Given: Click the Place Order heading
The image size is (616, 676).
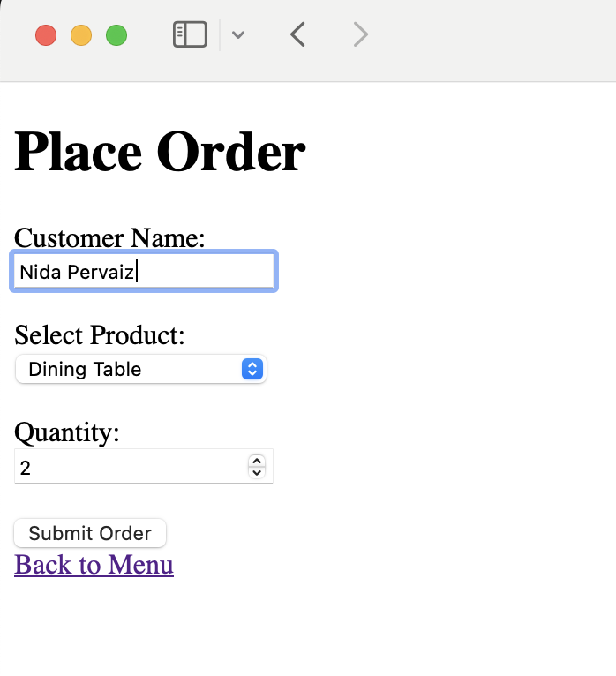Looking at the screenshot, I should [x=160, y=152].
